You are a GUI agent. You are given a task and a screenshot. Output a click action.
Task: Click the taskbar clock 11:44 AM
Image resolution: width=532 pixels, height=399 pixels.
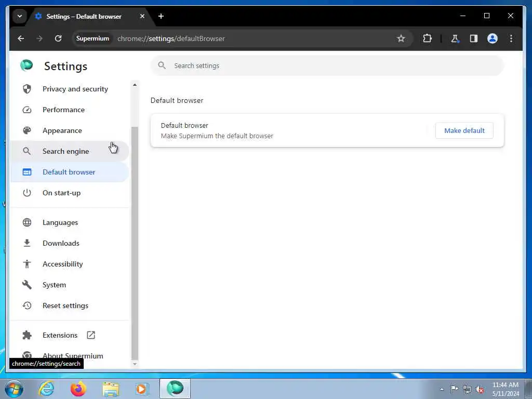tap(506, 385)
